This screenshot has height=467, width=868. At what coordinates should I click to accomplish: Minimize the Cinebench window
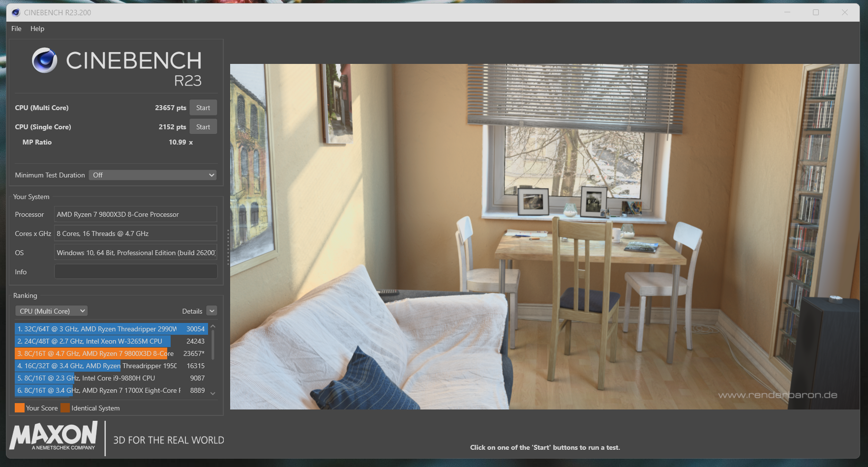point(787,12)
